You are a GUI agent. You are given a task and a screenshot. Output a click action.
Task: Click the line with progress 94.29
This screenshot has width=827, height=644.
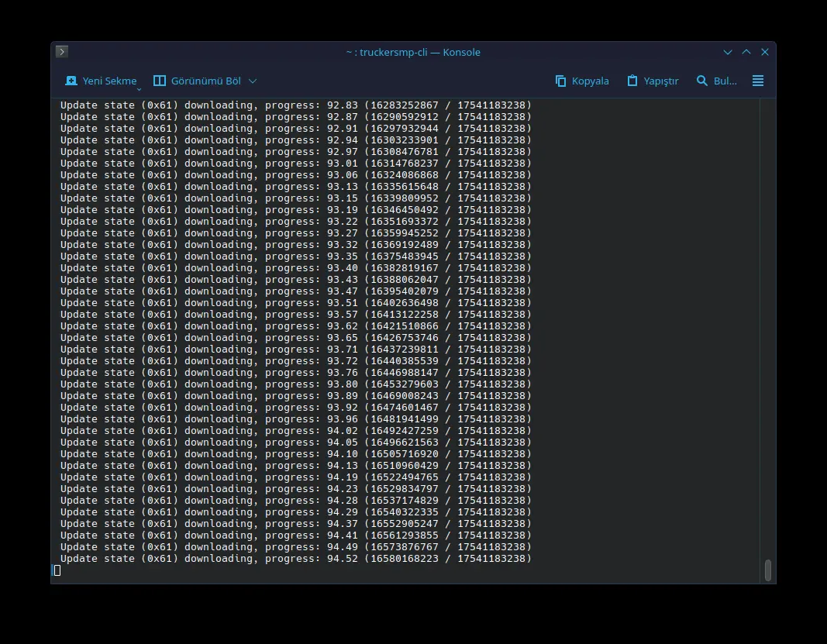[x=296, y=511]
